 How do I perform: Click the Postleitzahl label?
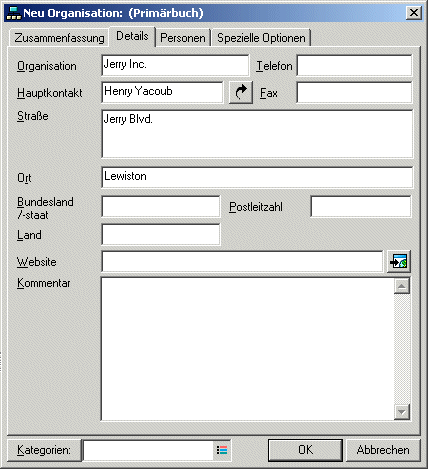pos(256,207)
